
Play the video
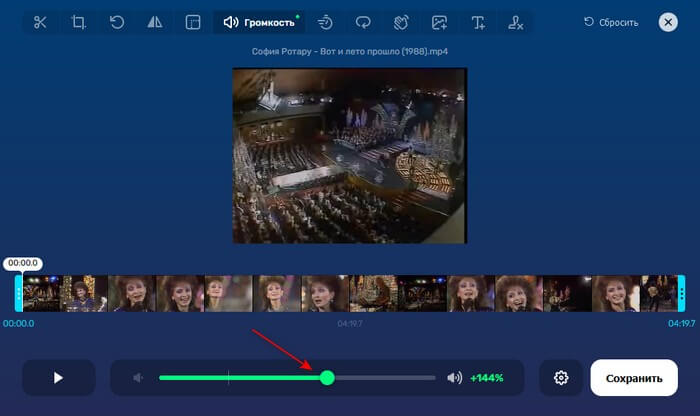pos(58,378)
